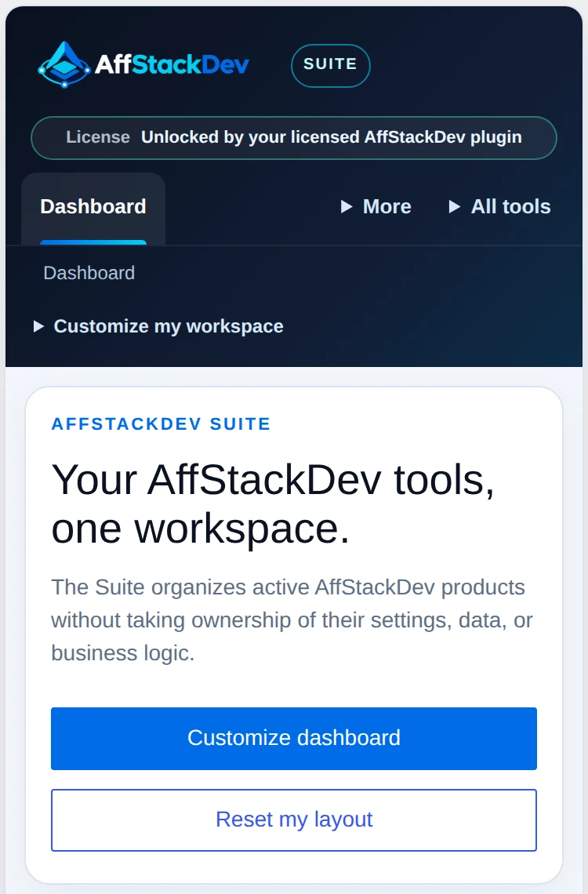This screenshot has height=894, width=588.
Task: Click the paragraph starting with The Suite organizes
Action: coord(292,620)
